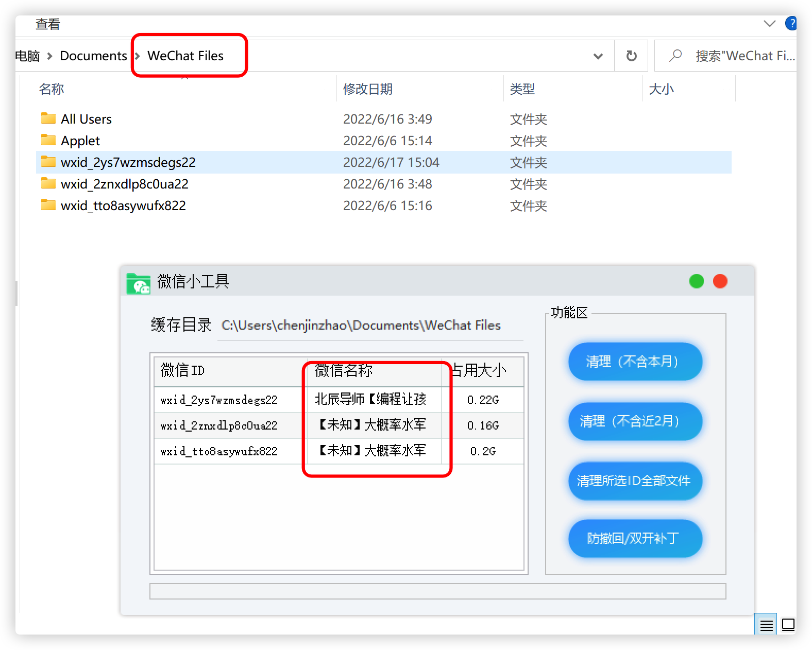The height and width of the screenshot is (650, 812).
Task: Go to 电脑 in the breadcrumb
Action: click(27, 56)
